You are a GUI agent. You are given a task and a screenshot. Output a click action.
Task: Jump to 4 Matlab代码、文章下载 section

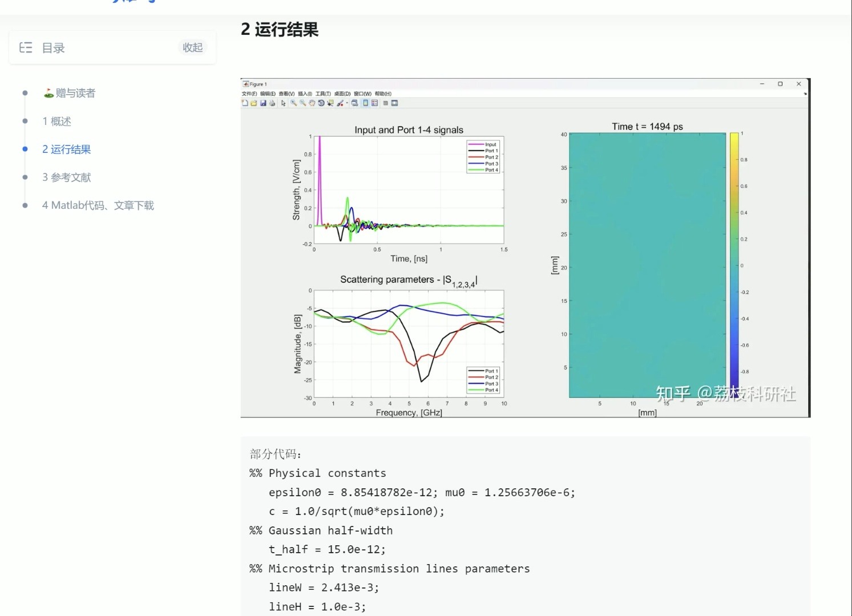[98, 205]
